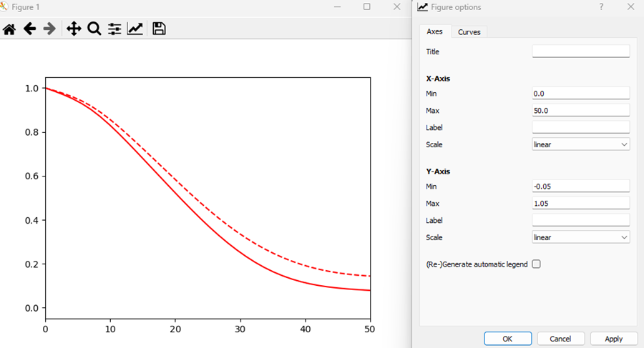The width and height of the screenshot is (644, 348).
Task: Click the X-Axis Max field
Action: [580, 111]
